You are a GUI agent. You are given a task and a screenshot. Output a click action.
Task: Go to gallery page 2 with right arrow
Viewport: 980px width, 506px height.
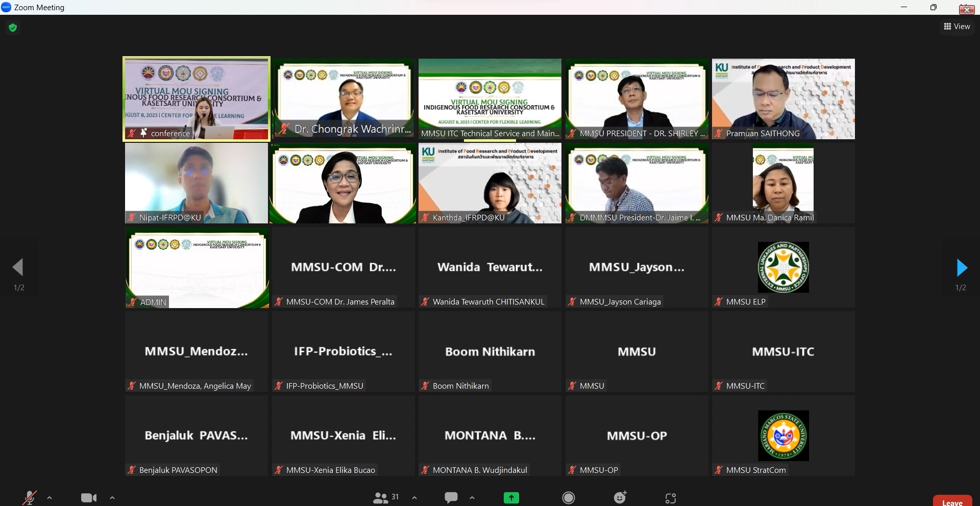coord(962,268)
